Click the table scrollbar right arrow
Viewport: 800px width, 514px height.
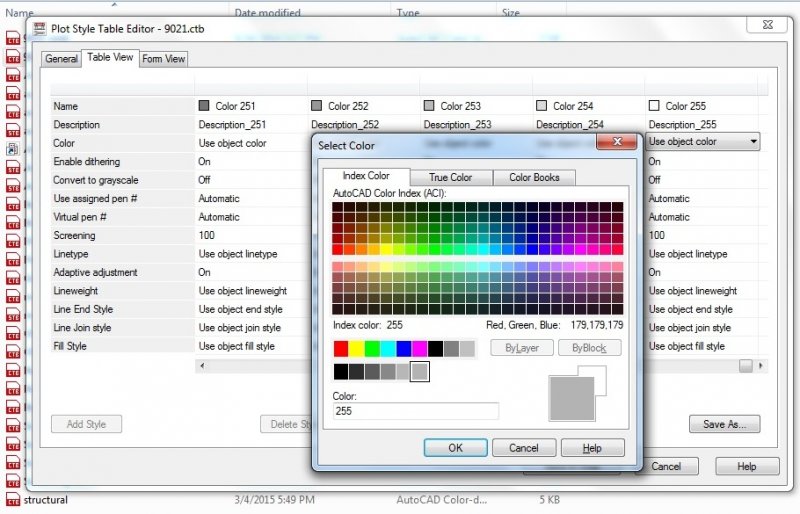coord(761,366)
